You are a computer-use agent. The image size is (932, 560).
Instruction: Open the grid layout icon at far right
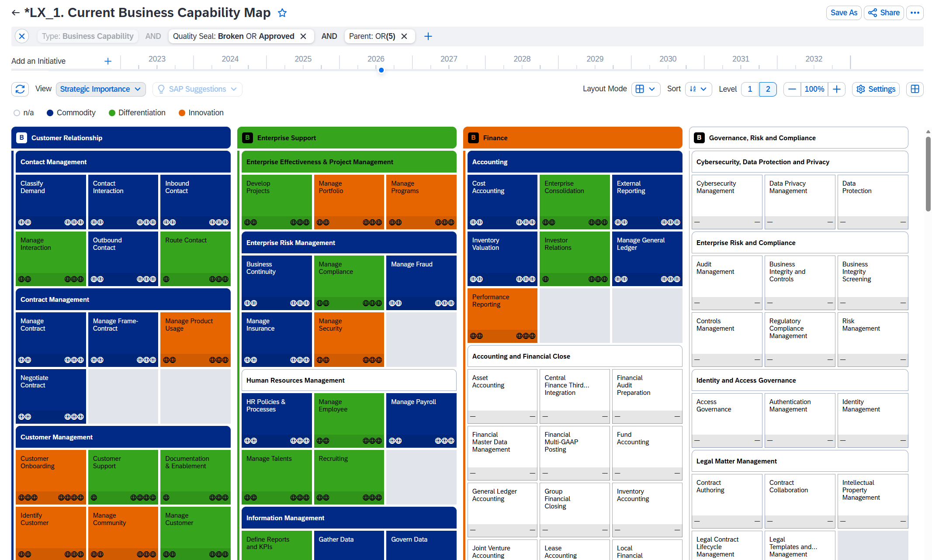(x=915, y=89)
